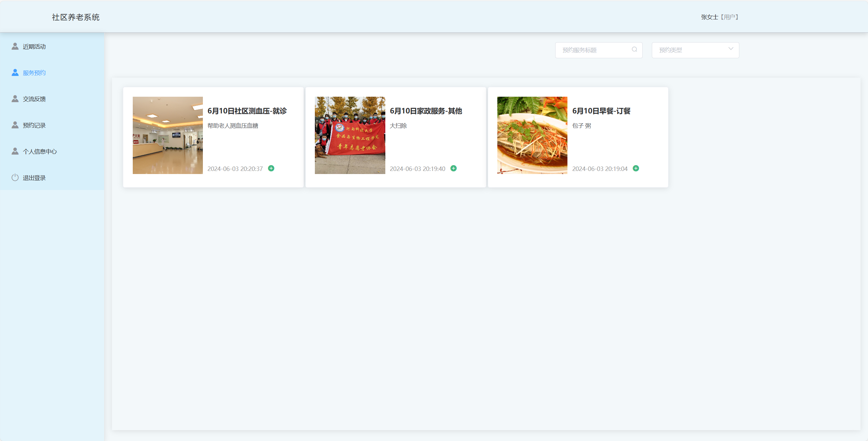Image resolution: width=868 pixels, height=441 pixels.
Task: Click the plus icon on 家政服务 card
Action: pyautogui.click(x=454, y=168)
